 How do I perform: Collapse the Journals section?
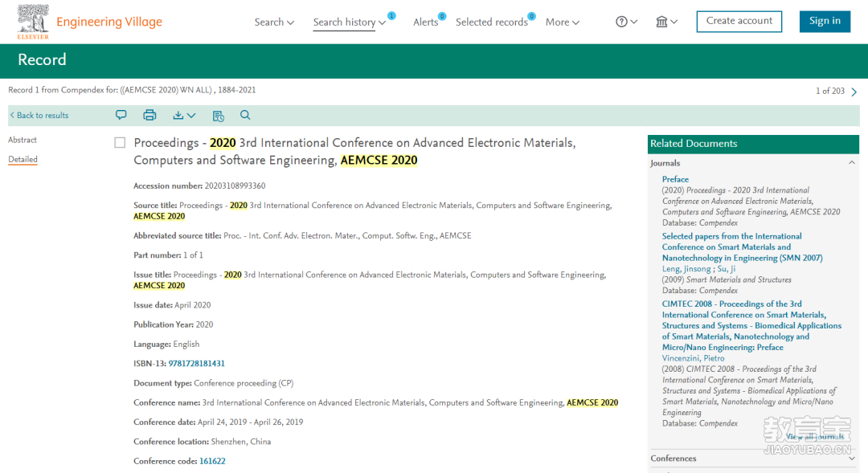[x=851, y=163]
